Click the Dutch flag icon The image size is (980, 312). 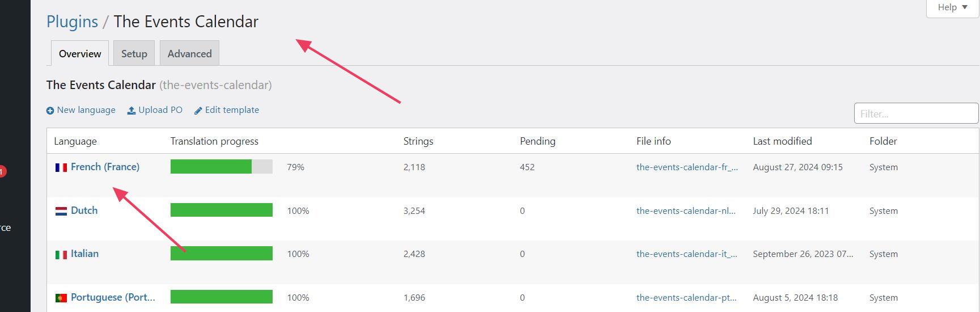pos(61,212)
